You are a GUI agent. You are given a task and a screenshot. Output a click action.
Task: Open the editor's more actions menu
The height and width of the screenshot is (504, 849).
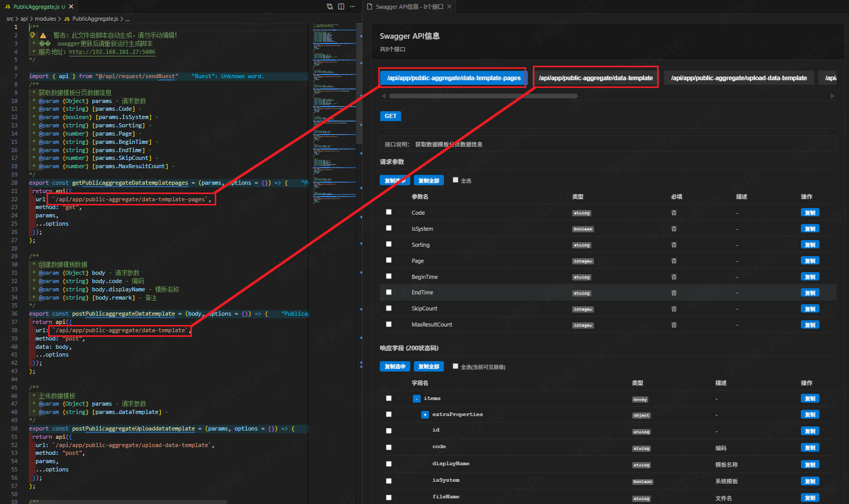click(x=352, y=7)
